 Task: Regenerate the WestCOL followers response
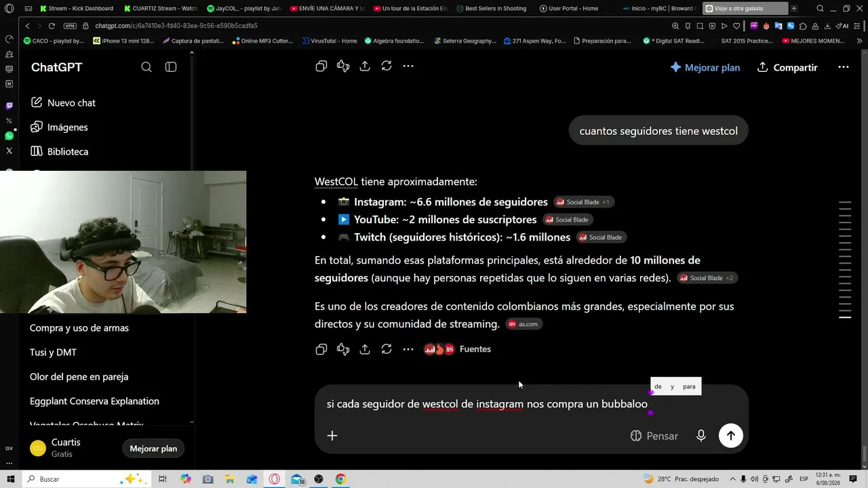click(x=387, y=349)
